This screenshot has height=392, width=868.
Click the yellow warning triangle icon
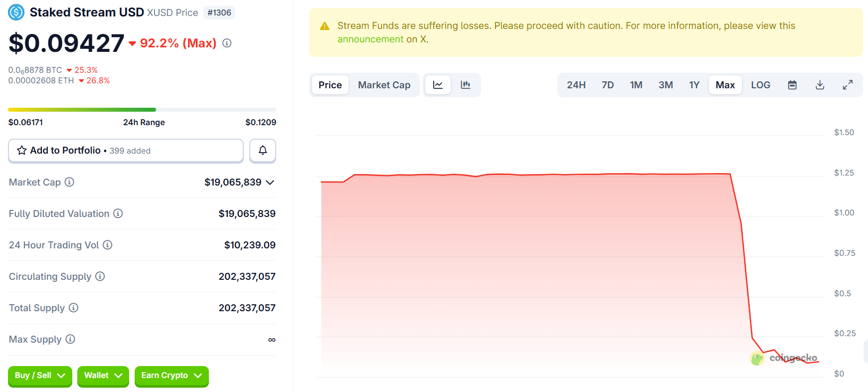(325, 26)
